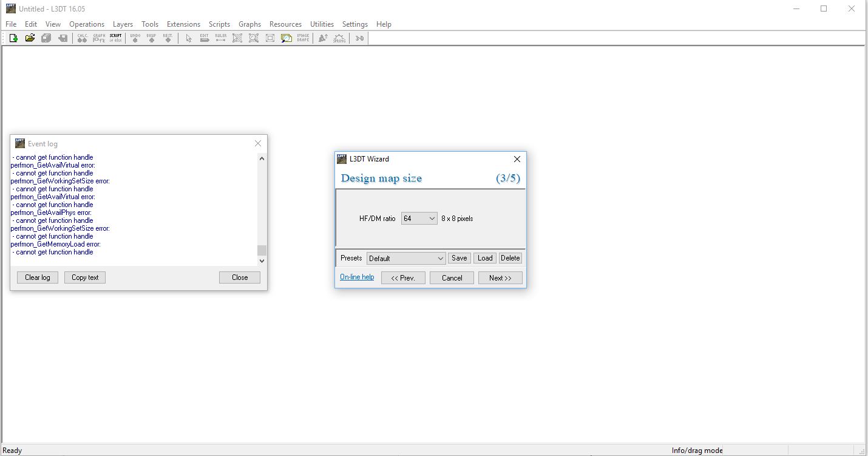The image size is (868, 456).
Task: Click the New project toolbar icon
Action: click(13, 38)
